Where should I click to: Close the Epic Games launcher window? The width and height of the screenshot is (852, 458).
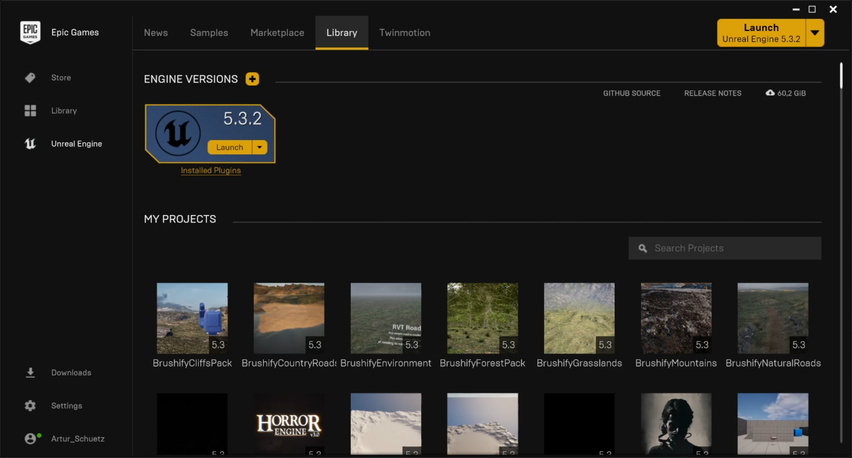click(x=833, y=9)
